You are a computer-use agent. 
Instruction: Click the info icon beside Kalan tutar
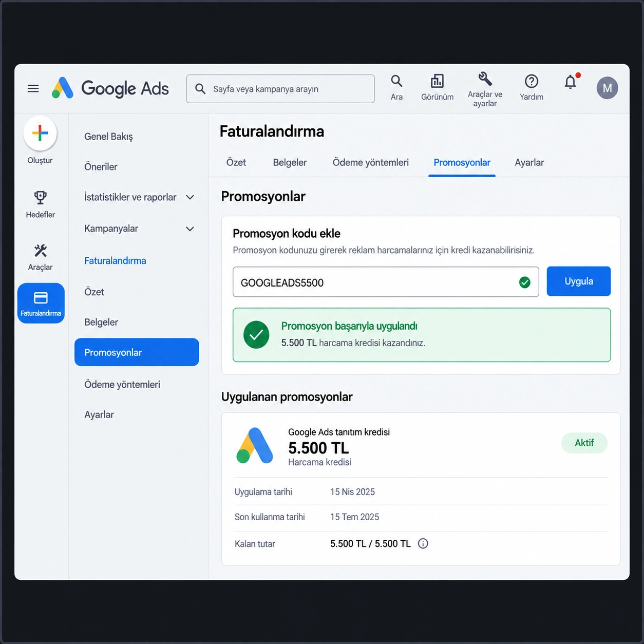pyautogui.click(x=423, y=543)
